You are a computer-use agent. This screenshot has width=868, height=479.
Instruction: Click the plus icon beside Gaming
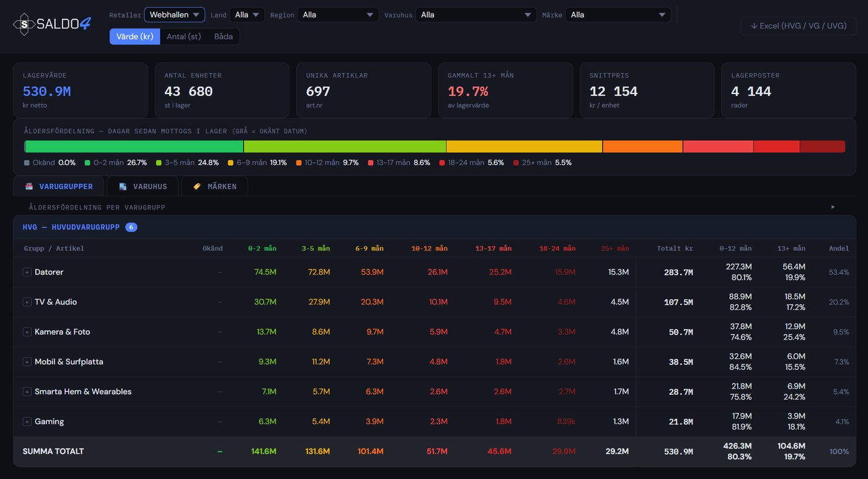coord(27,421)
